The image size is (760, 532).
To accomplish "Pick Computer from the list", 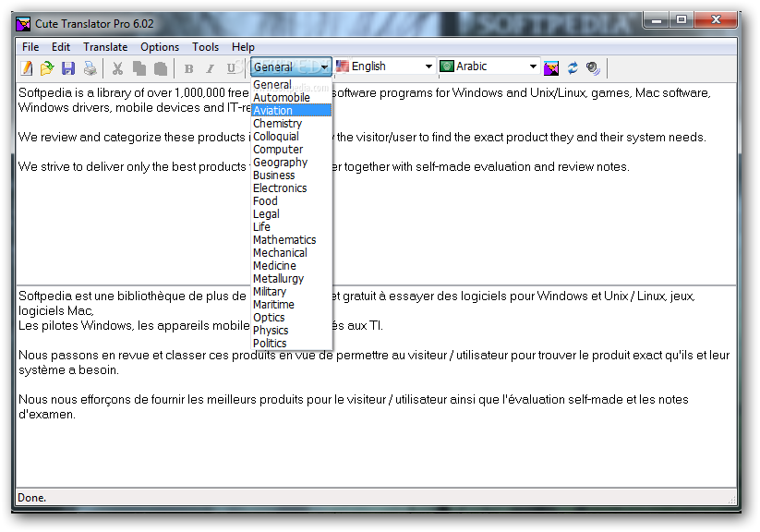I will point(291,149).
